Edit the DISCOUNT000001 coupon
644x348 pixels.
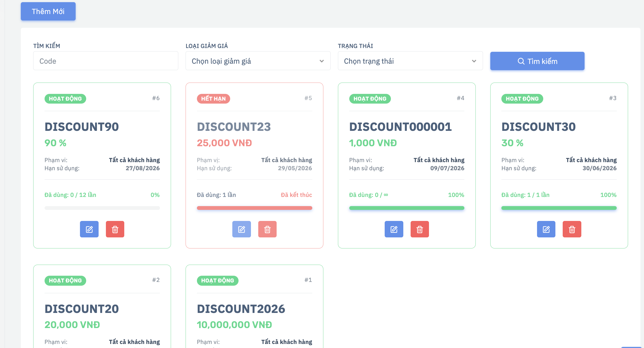[x=394, y=229]
